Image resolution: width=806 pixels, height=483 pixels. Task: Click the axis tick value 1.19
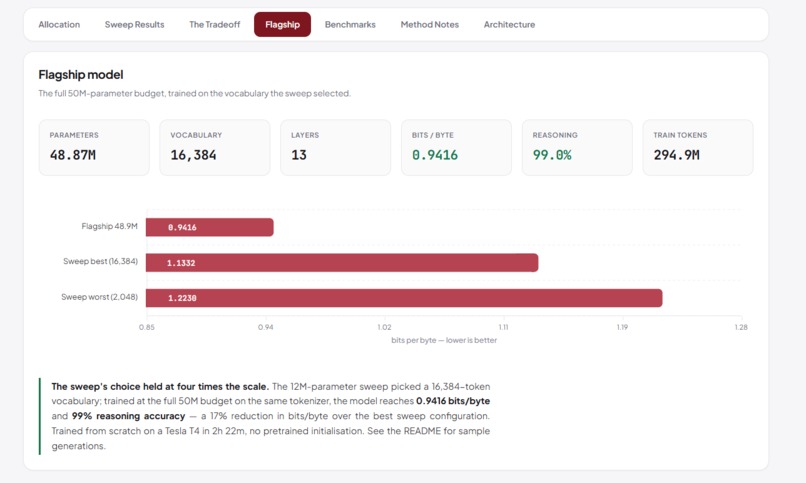tap(622, 327)
